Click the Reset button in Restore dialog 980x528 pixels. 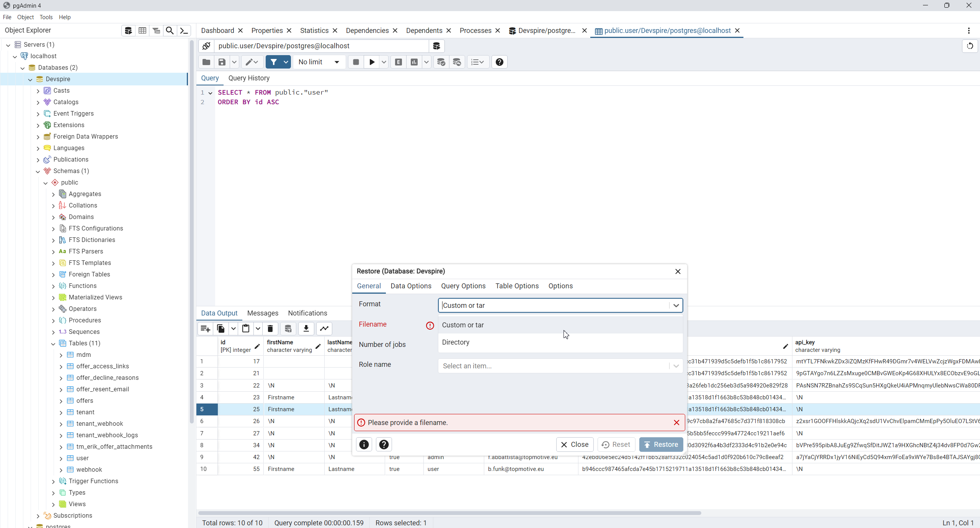[x=616, y=445]
